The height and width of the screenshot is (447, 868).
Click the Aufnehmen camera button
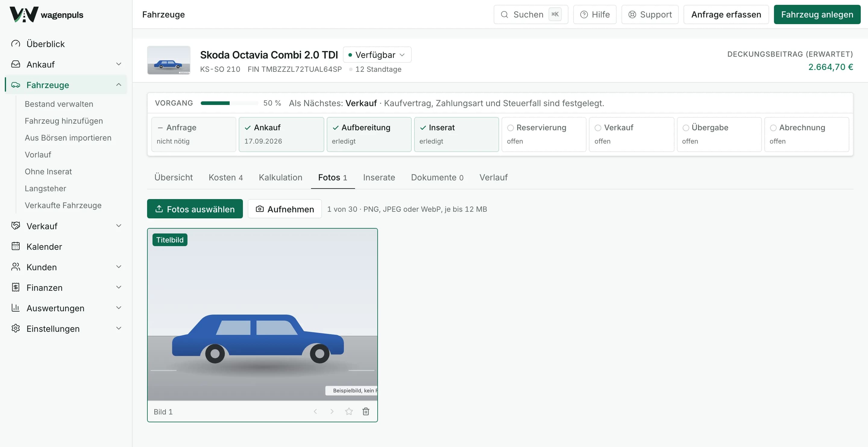pyautogui.click(x=285, y=209)
